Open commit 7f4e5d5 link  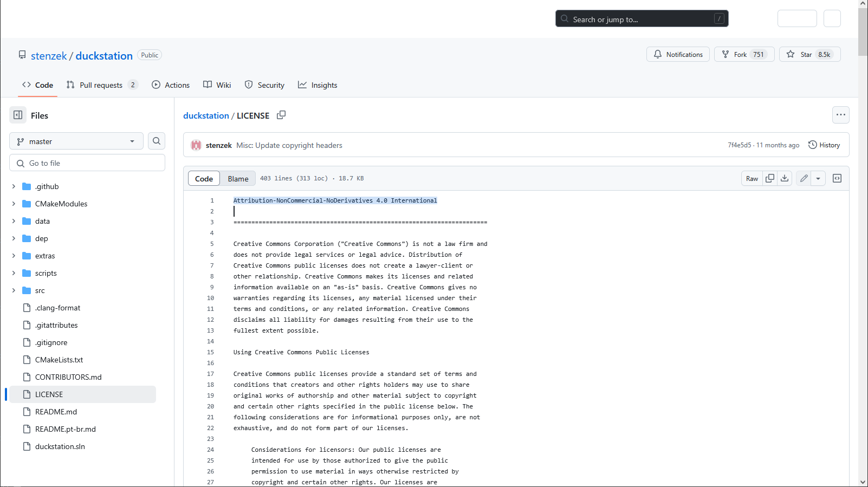click(x=740, y=145)
